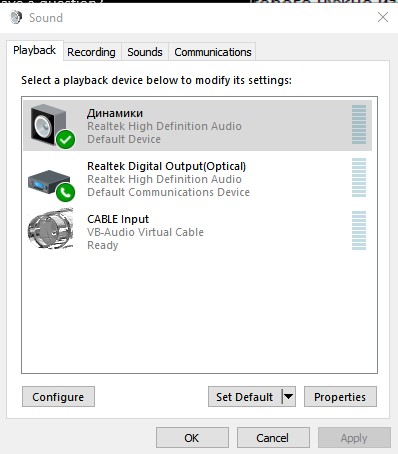Image resolution: width=398 pixels, height=454 pixels.
Task: Go to the Communications tab
Action: pos(213,52)
